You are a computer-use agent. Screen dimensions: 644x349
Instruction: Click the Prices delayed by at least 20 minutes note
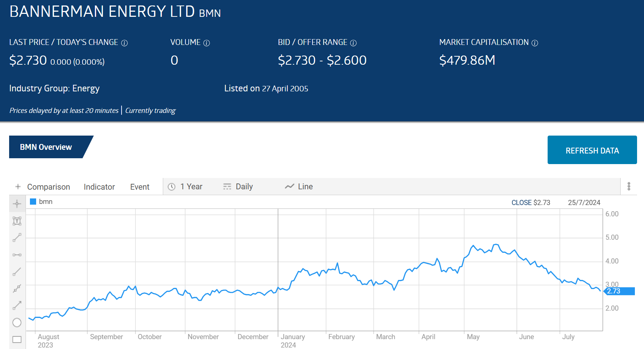(64, 110)
